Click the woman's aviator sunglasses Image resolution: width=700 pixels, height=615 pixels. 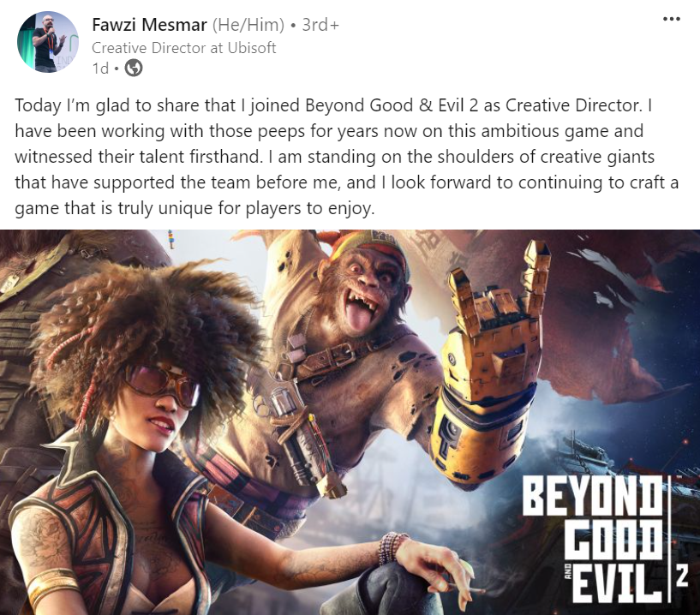pos(162,385)
